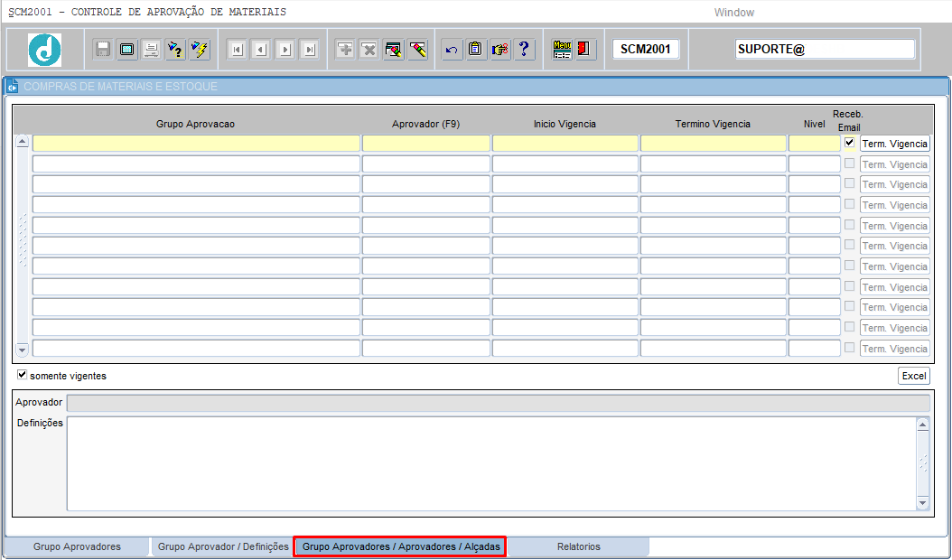Click the 'COMPRAS DE MATERIAIS E ESTOQUE' title
Viewport: 952px width, 560px height.
120,87
